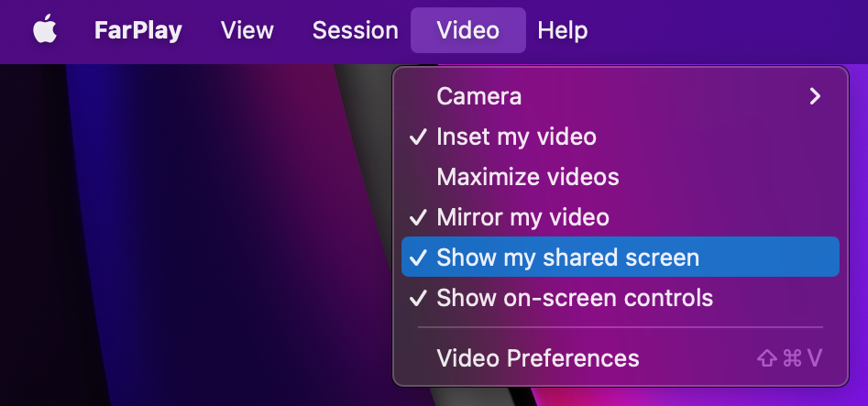Close the Video menu from menu bar
868x406 pixels.
tap(467, 30)
